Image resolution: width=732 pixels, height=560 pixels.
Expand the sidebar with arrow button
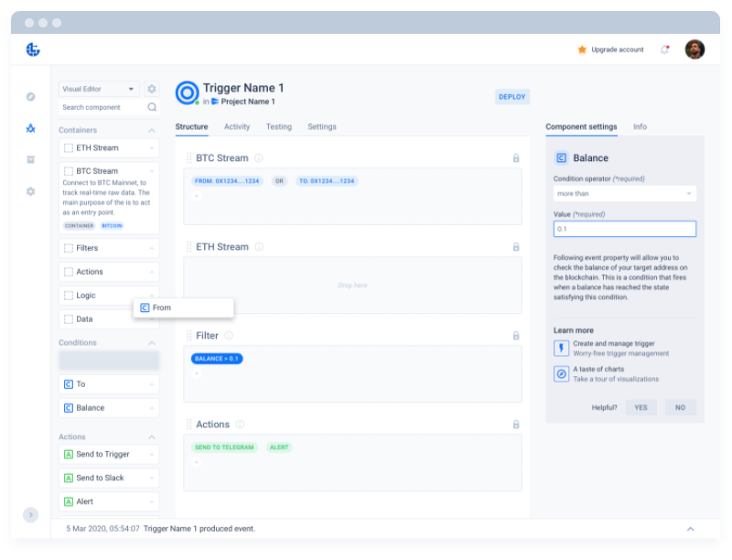click(31, 515)
